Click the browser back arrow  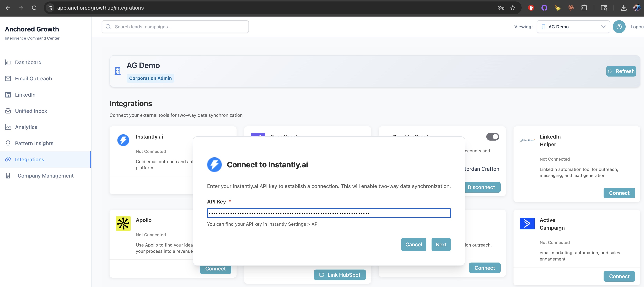[x=8, y=8]
